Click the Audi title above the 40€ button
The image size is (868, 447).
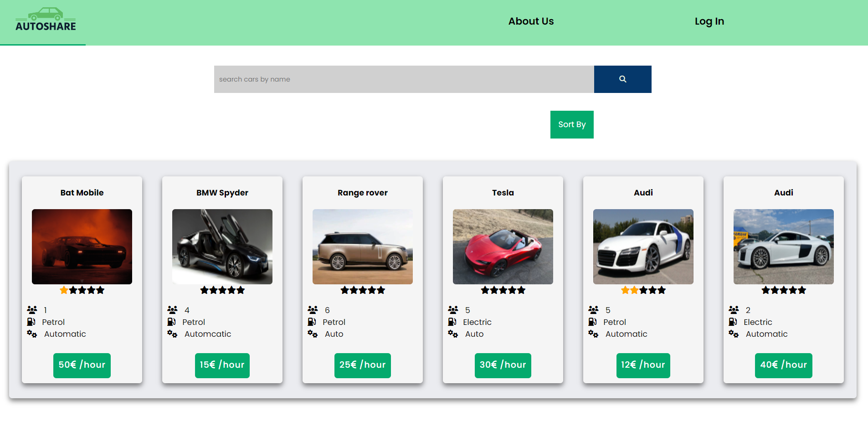tap(784, 193)
